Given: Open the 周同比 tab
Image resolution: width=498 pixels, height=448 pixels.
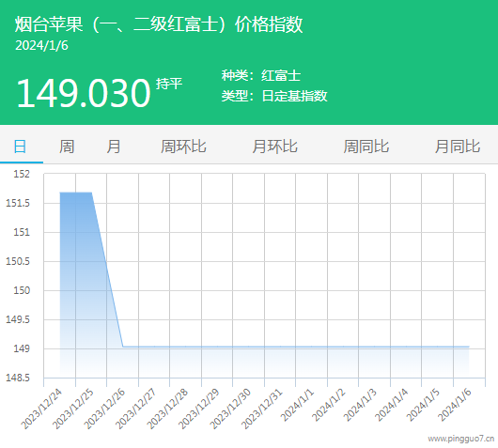Looking at the screenshot, I should (x=366, y=147).
